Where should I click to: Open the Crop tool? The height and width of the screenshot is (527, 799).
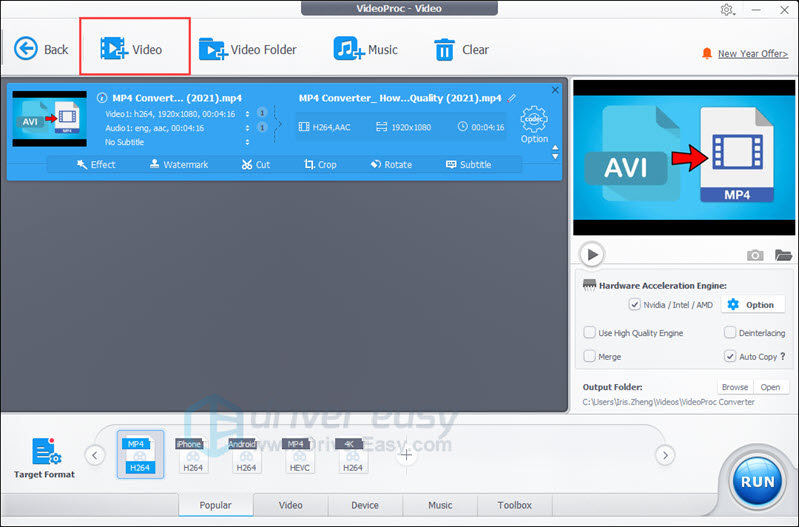[320, 165]
